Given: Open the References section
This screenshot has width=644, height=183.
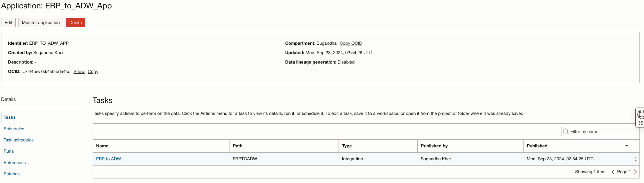Looking at the screenshot, I should pyautogui.click(x=15, y=163).
